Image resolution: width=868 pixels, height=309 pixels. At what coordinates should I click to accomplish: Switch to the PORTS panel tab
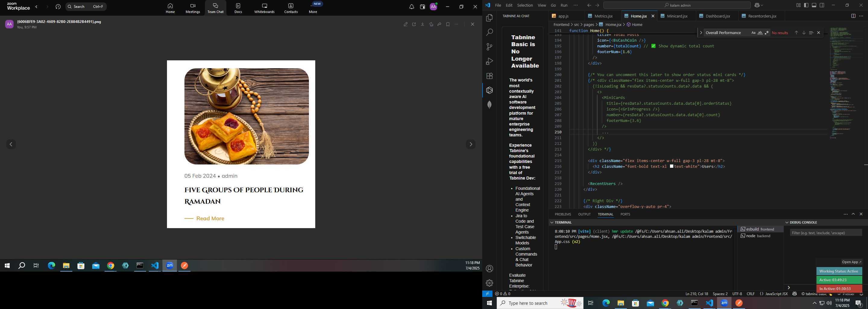(x=625, y=214)
